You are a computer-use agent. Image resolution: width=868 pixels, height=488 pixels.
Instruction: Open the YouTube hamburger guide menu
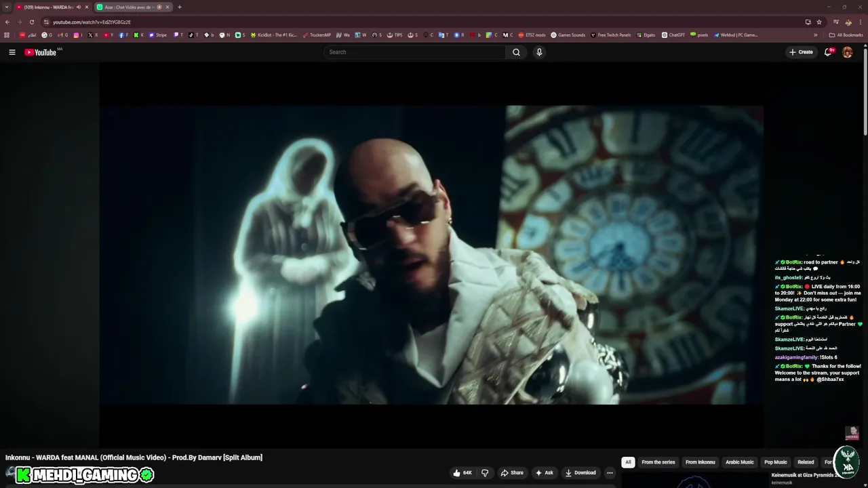(x=12, y=52)
